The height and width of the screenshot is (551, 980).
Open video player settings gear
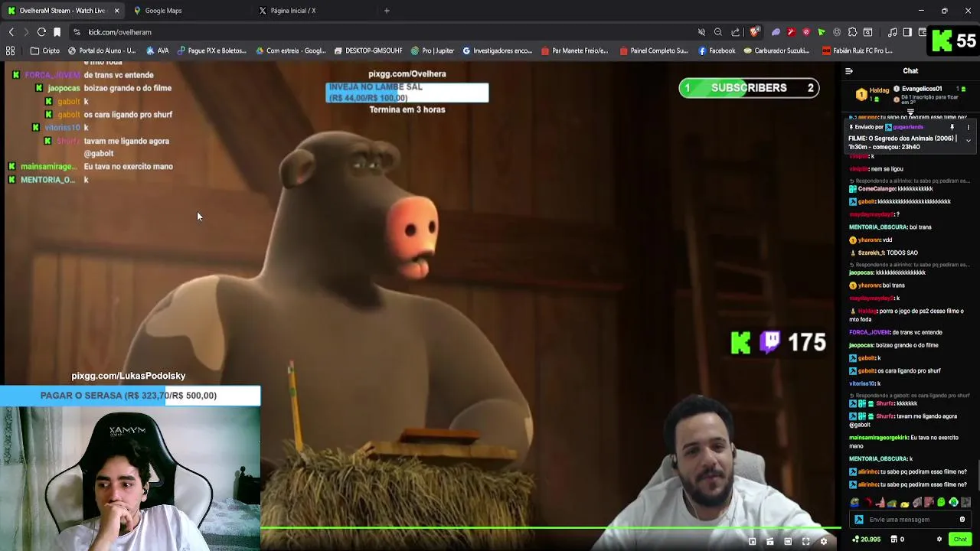(x=824, y=542)
